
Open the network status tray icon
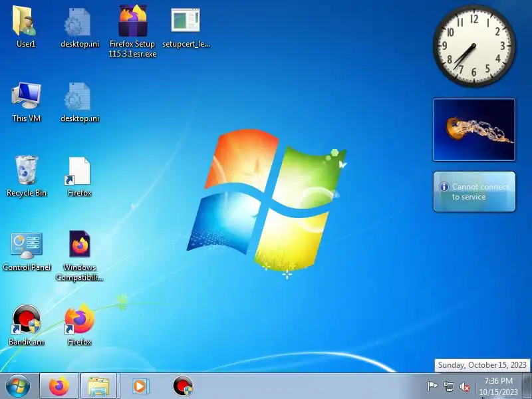[x=448, y=386]
